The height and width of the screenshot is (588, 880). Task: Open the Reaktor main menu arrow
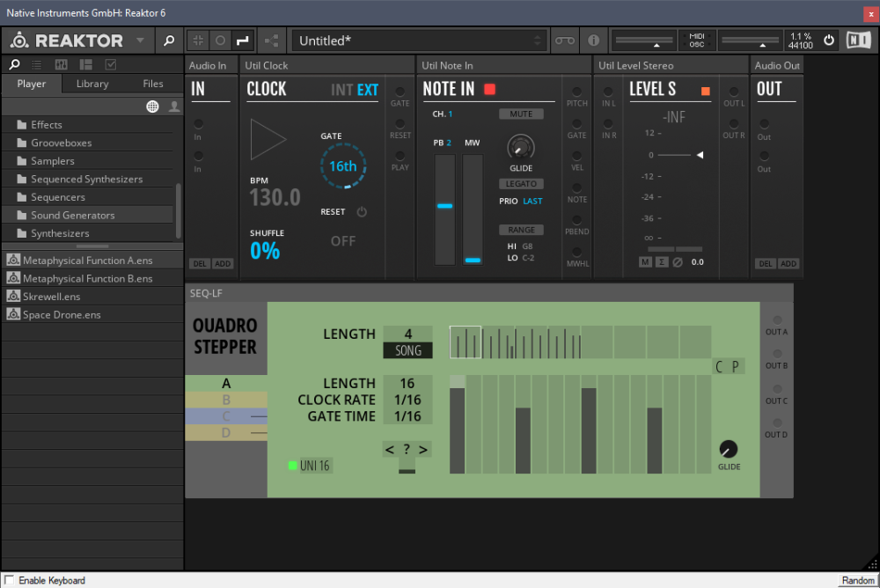point(140,40)
